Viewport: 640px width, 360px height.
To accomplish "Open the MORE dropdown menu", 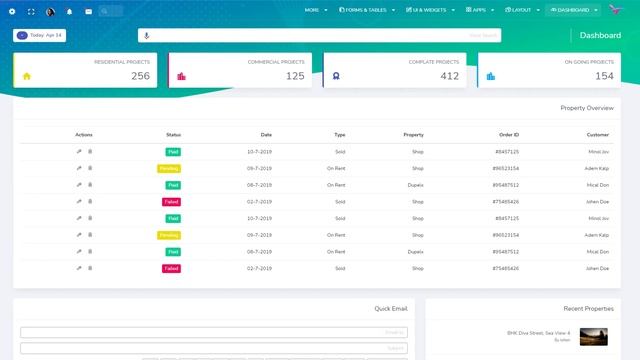I will point(316,10).
